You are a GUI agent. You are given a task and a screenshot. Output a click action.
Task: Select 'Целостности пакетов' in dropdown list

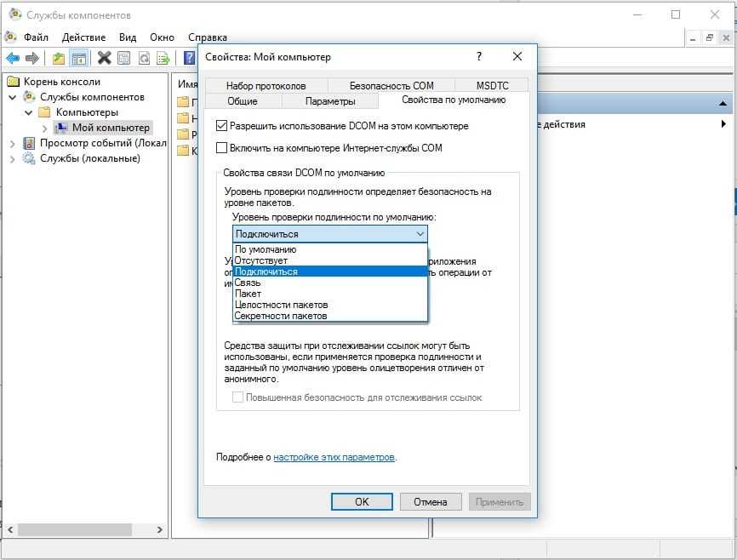click(x=281, y=305)
